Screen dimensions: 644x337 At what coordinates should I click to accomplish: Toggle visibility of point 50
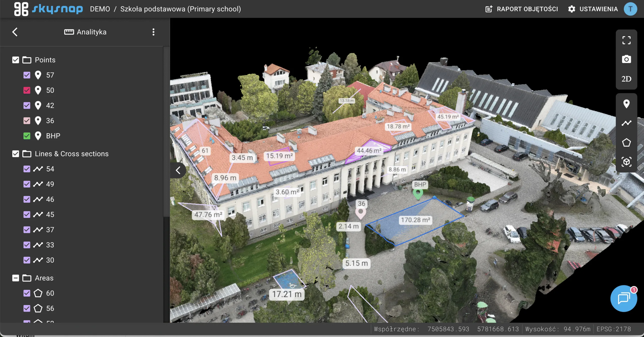[x=27, y=90]
